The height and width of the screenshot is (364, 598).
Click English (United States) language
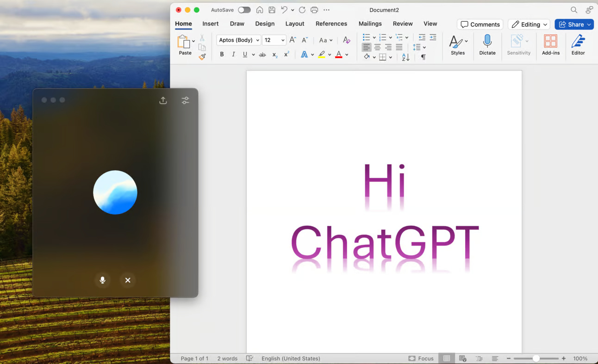[291, 358]
